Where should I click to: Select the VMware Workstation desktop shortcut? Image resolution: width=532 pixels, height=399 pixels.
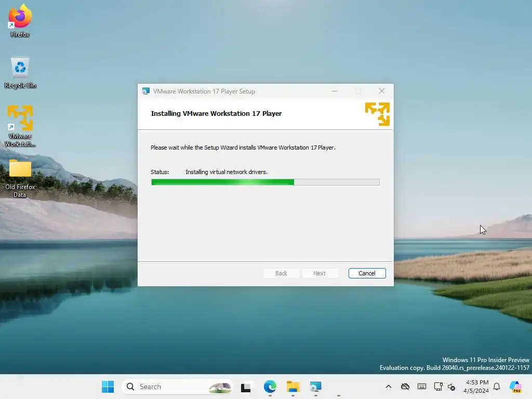[x=20, y=126]
